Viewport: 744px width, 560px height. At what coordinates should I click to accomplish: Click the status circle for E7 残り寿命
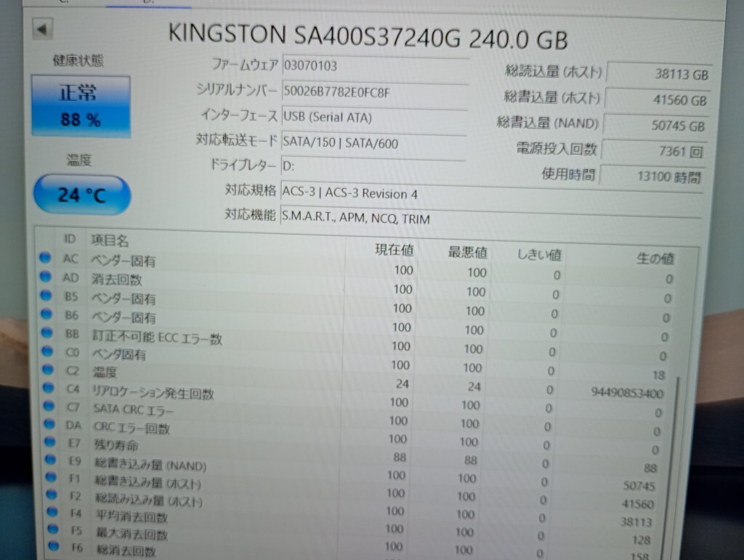[50, 442]
